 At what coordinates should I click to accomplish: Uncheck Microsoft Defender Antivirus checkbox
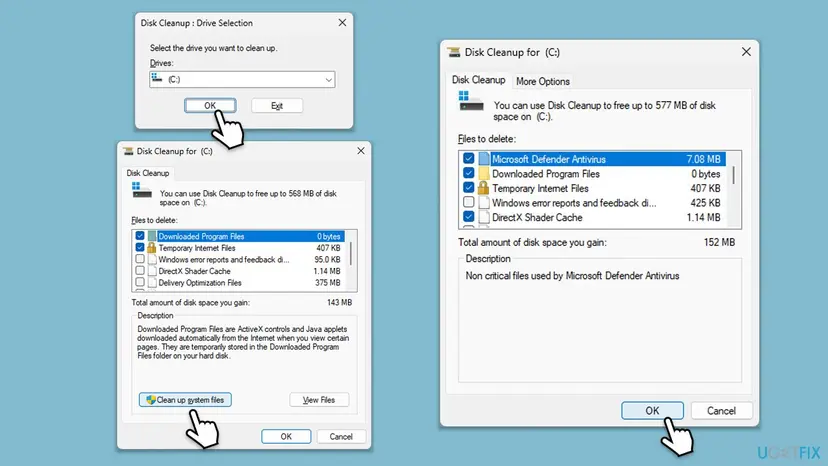[x=468, y=159]
